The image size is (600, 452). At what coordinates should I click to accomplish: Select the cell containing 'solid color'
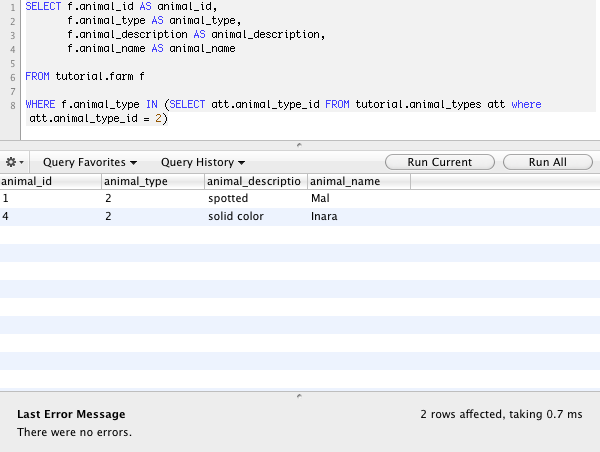[256, 216]
